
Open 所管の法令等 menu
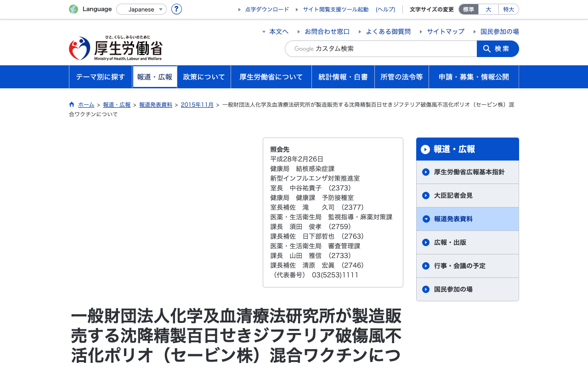pos(401,77)
